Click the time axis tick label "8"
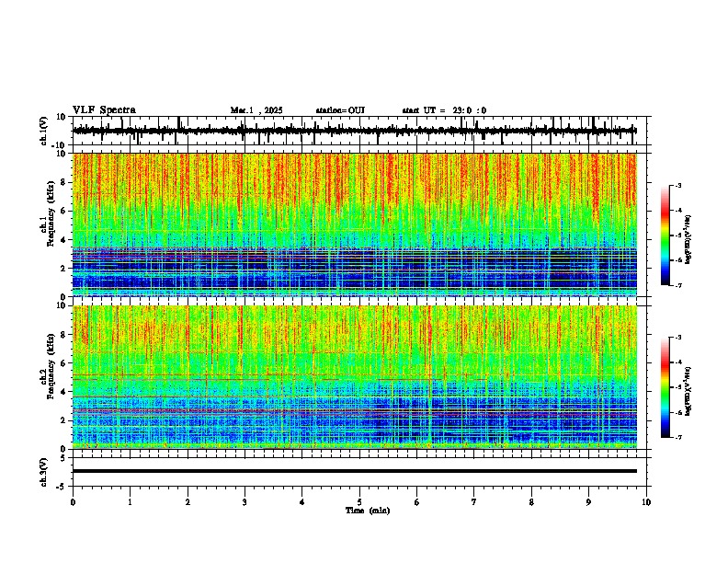This screenshot has width=728, height=563. coord(531,502)
